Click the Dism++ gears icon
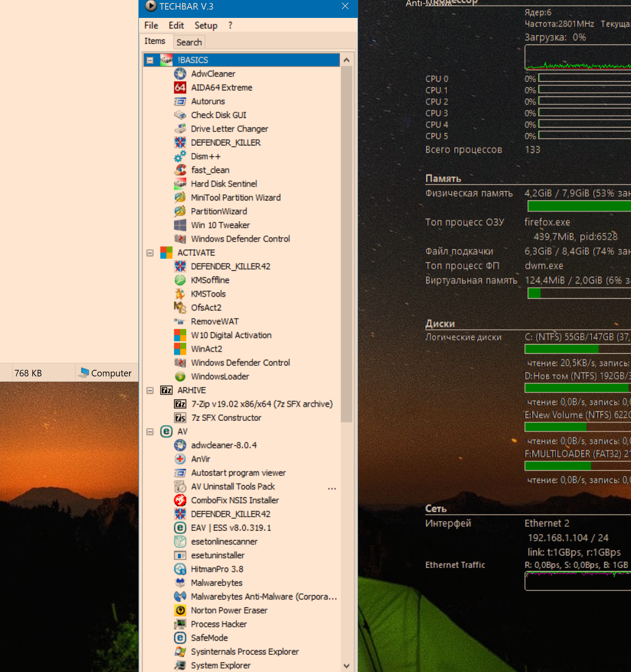Viewport: 631px width, 672px height. tap(180, 156)
